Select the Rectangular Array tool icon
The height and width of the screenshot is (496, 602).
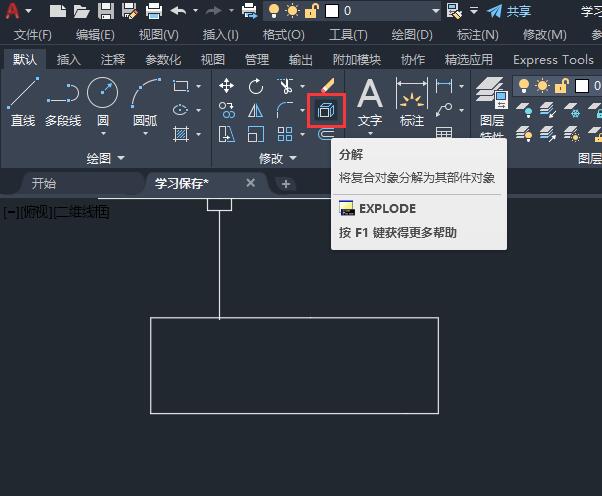[285, 134]
